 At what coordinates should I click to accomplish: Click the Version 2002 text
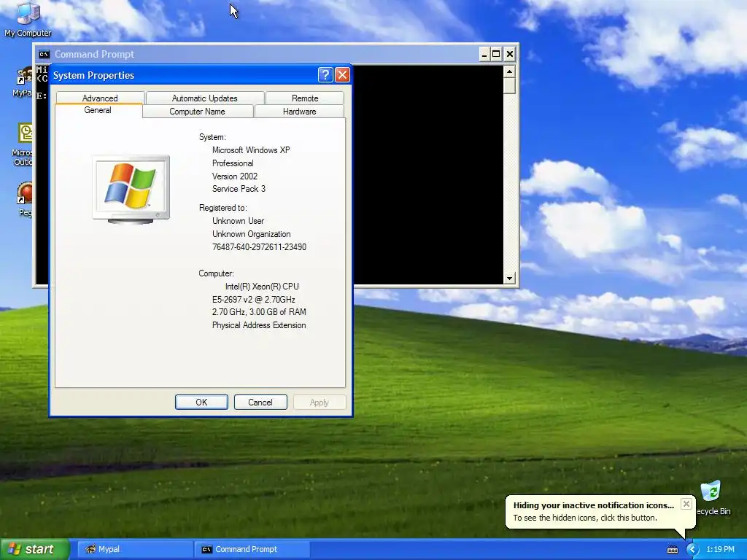pyautogui.click(x=235, y=176)
